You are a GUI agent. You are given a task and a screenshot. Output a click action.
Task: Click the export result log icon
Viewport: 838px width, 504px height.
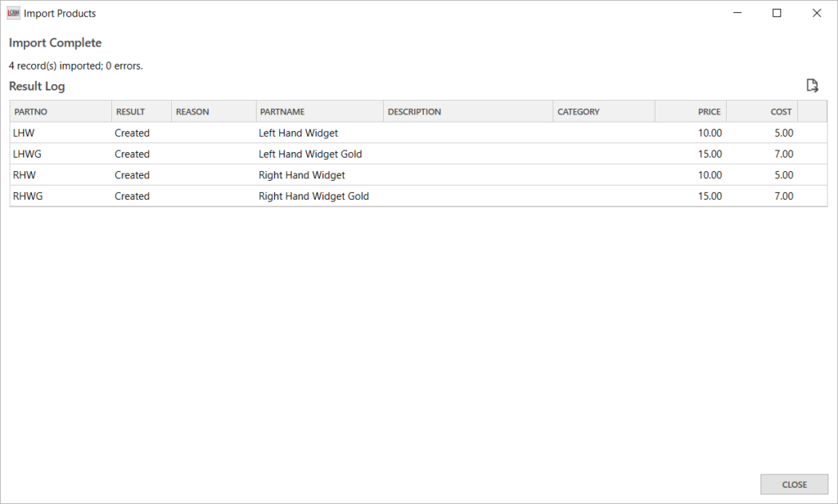812,86
